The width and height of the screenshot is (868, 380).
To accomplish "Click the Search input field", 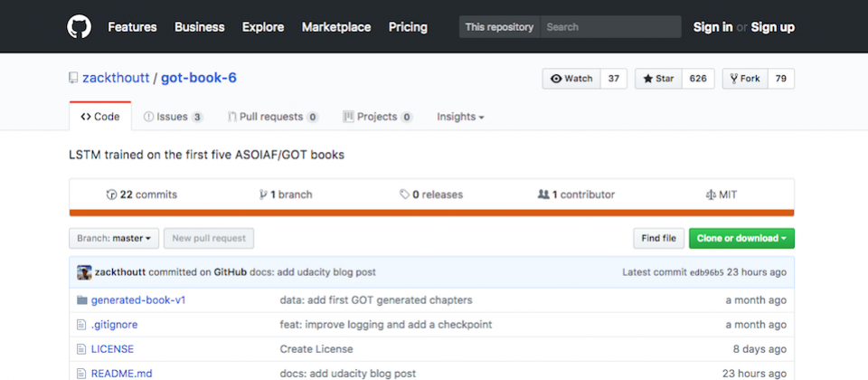I will coord(610,26).
